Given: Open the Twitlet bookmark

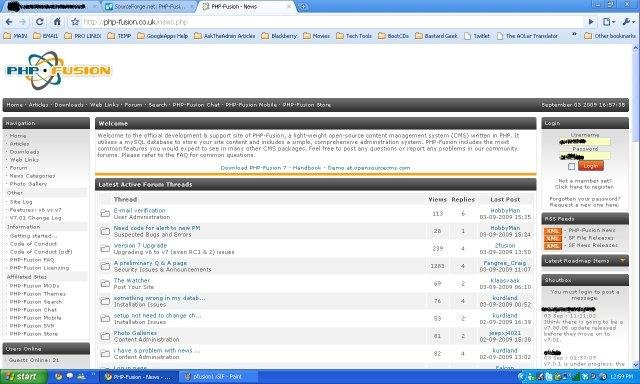Looking at the screenshot, I should point(476,36).
